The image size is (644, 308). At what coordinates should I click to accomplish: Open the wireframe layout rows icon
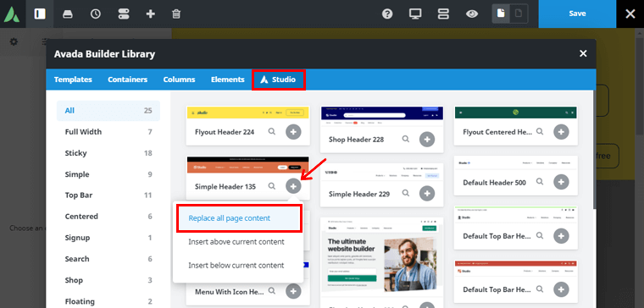click(x=443, y=14)
